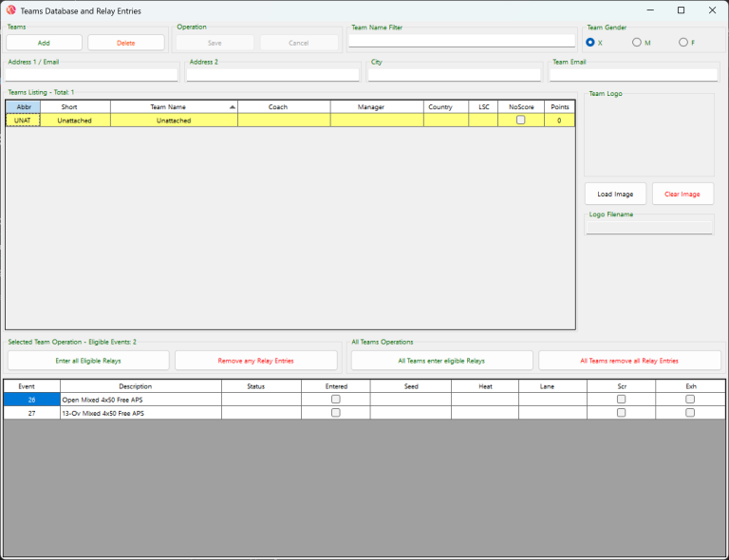The width and height of the screenshot is (729, 560).
Task: Toggle Exh checkbox for event 26
Action: coord(690,400)
